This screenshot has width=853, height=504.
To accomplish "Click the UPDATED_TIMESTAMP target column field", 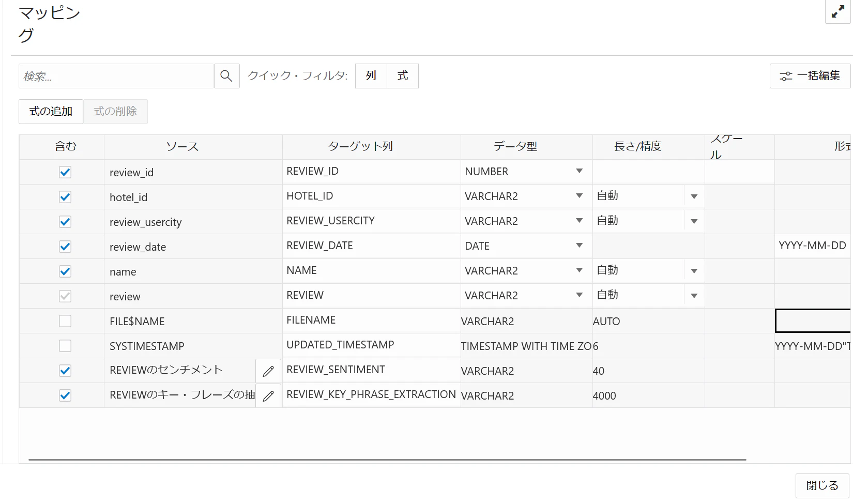I will pyautogui.click(x=371, y=345).
